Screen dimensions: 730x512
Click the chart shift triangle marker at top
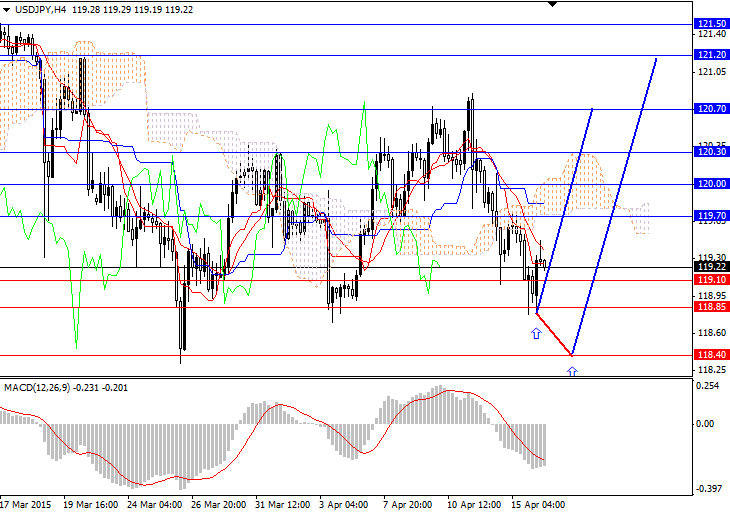[553, 4]
